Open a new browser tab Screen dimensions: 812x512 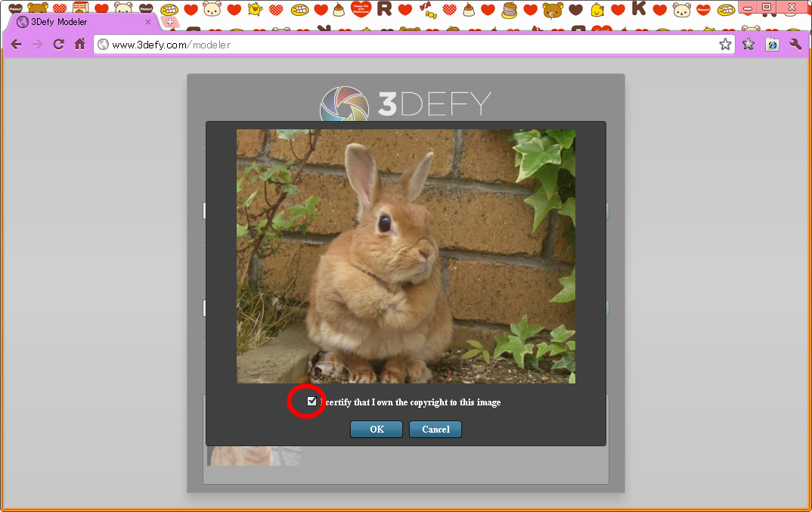170,22
